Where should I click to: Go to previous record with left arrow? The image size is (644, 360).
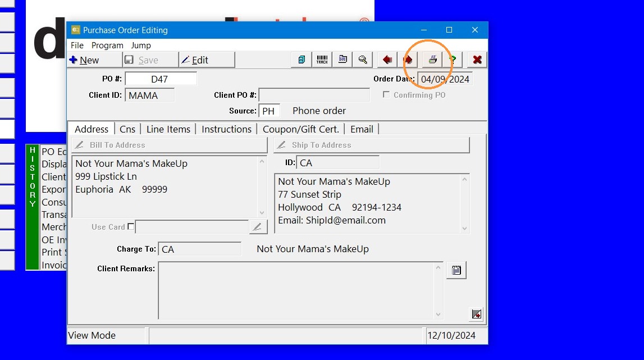387,60
